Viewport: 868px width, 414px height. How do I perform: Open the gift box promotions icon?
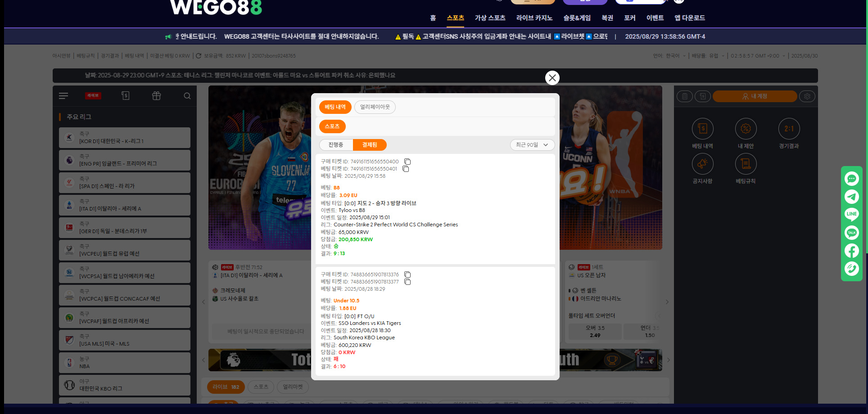click(x=156, y=96)
